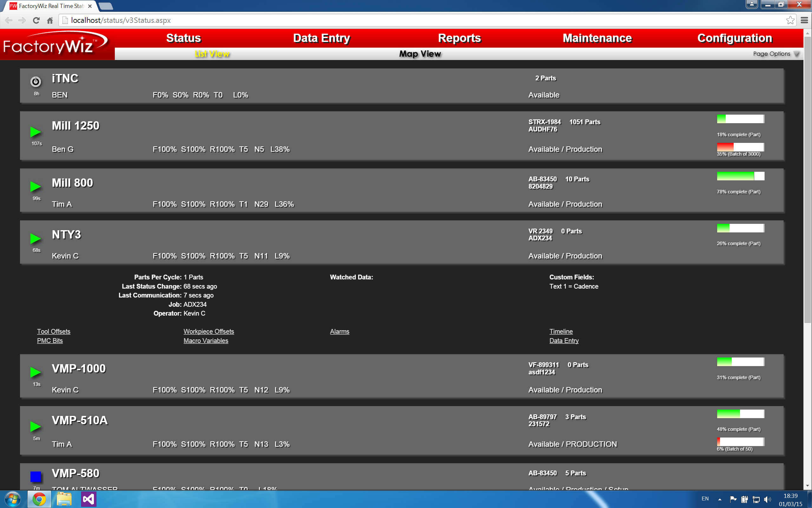Show hidden system tray icons
This screenshot has height=508, width=812.
[720, 500]
